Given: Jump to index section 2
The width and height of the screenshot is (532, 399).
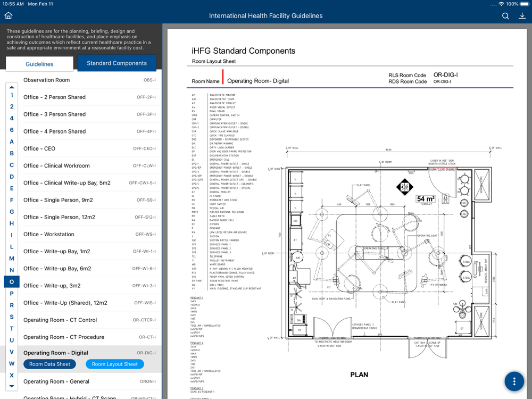Looking at the screenshot, I should (12, 106).
